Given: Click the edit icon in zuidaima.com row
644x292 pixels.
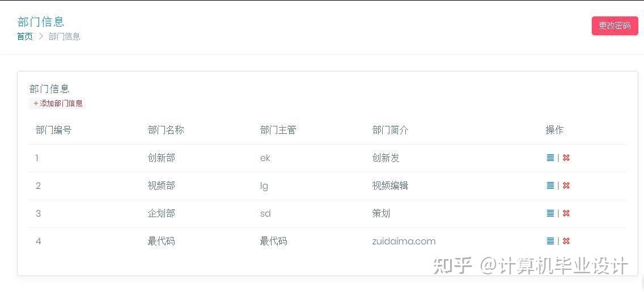Looking at the screenshot, I should pyautogui.click(x=550, y=241).
